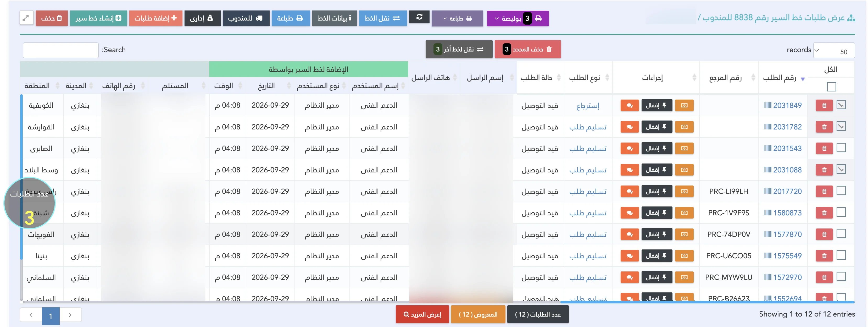The height and width of the screenshot is (327, 868).
Task: Click إضافة طلبات button
Action: point(155,18)
